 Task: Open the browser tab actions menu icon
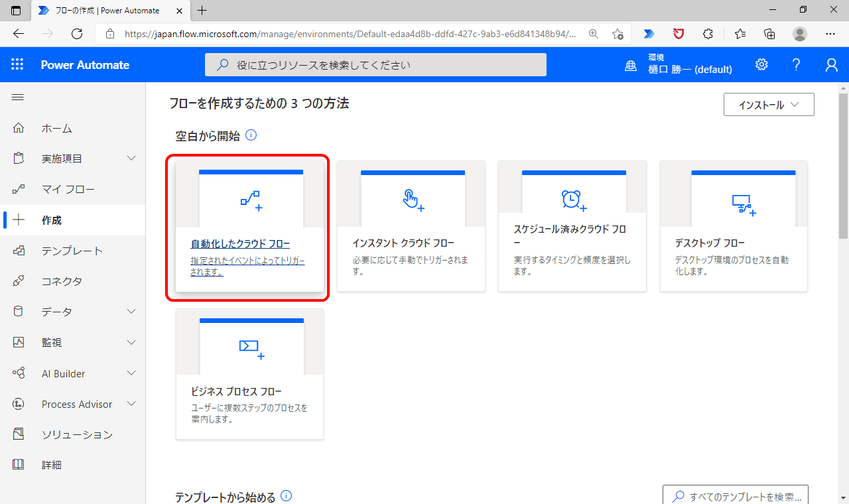coord(16,10)
